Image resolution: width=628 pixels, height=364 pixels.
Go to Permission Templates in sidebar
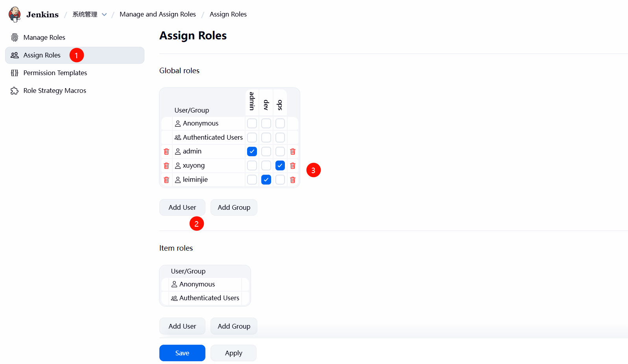[55, 73]
